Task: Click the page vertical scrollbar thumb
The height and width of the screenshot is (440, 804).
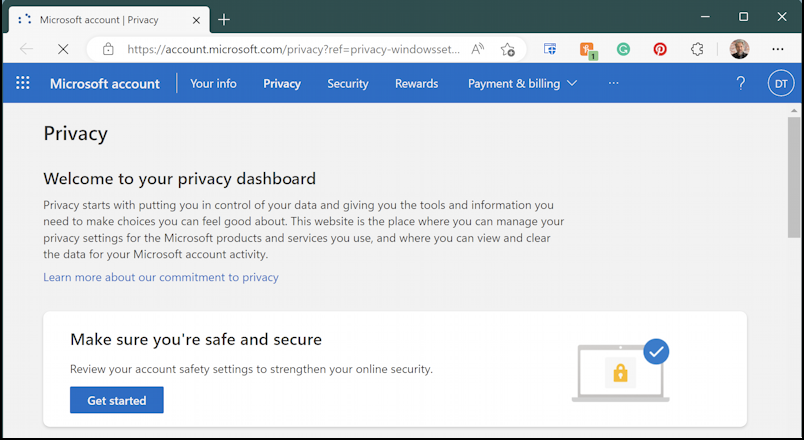Action: point(794,177)
